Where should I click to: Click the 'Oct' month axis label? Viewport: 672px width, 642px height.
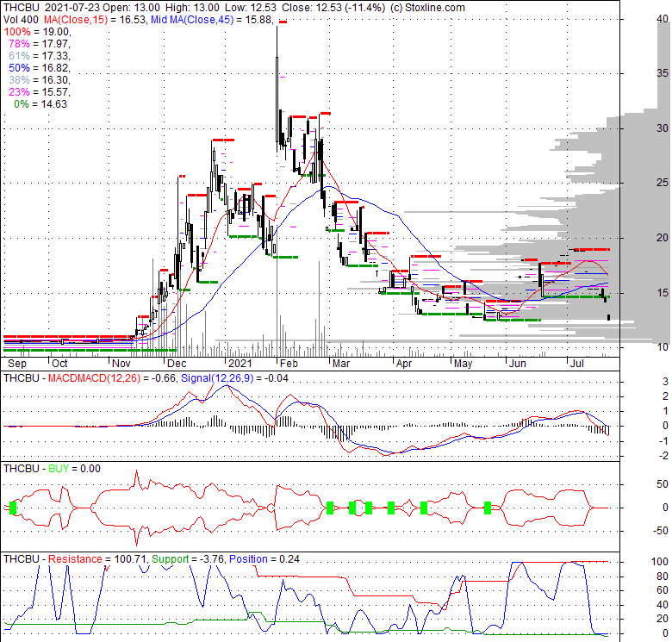[59, 364]
